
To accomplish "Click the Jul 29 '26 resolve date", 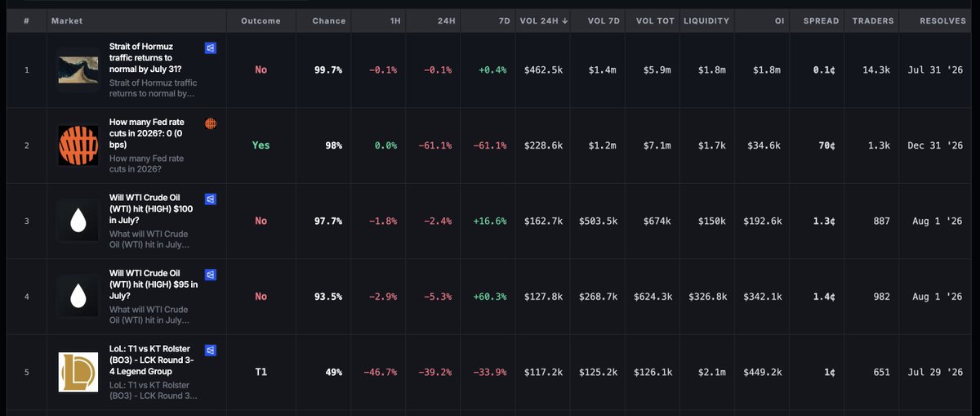I will [x=935, y=372].
